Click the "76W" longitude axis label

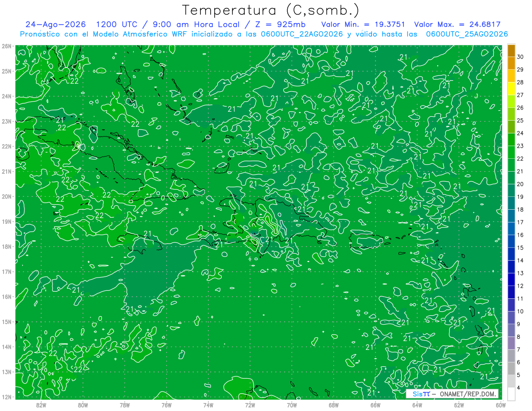pos(166,405)
